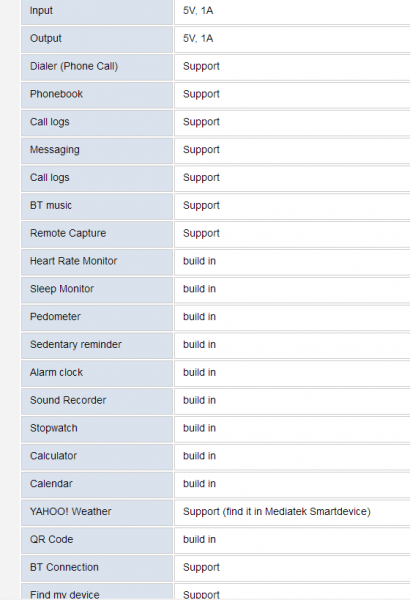
Task: Select the Pedometer cell
Action: pos(97,318)
